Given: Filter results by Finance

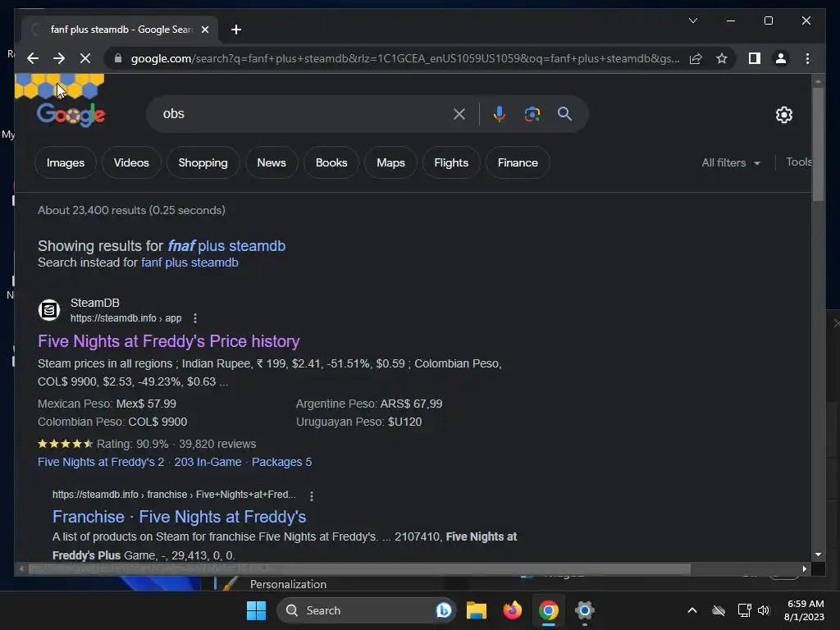Looking at the screenshot, I should click(x=518, y=163).
